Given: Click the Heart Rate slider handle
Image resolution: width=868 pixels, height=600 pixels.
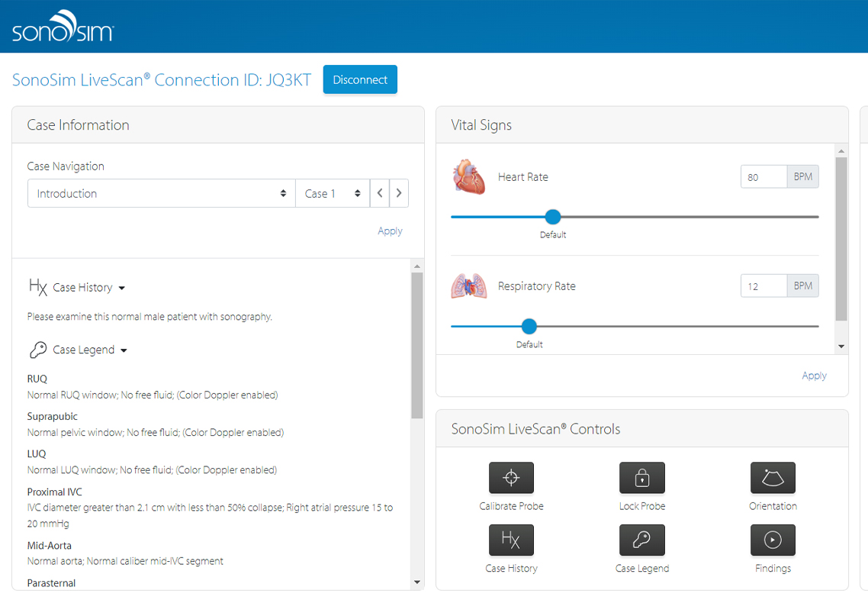Looking at the screenshot, I should (x=552, y=217).
